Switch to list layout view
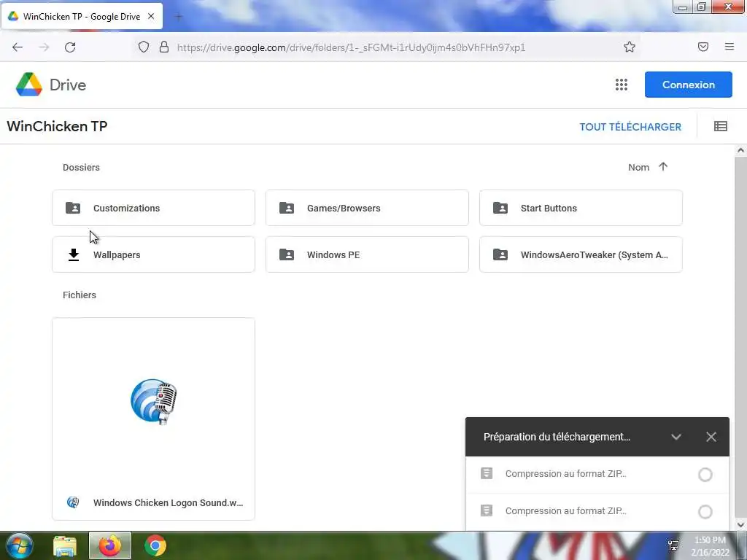This screenshot has height=560, width=747. tap(720, 126)
